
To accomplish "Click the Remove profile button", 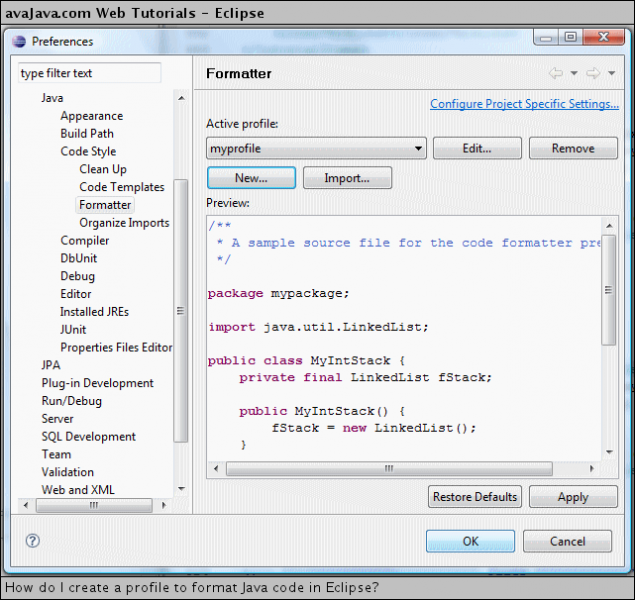I will point(573,148).
